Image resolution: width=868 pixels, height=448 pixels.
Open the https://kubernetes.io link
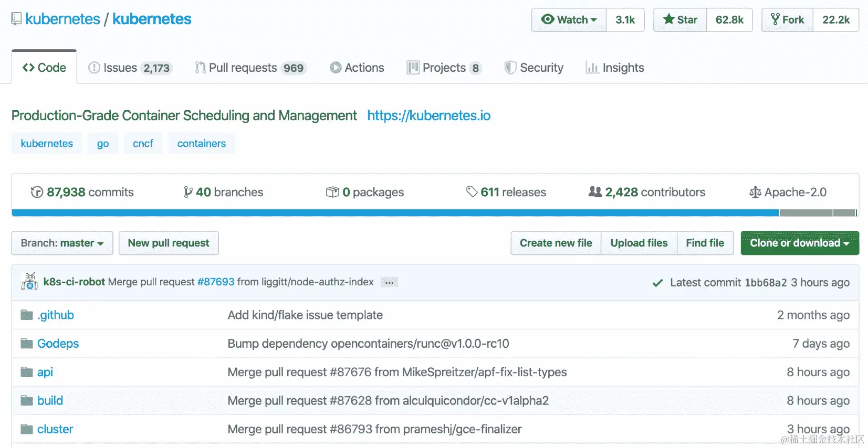pos(429,115)
